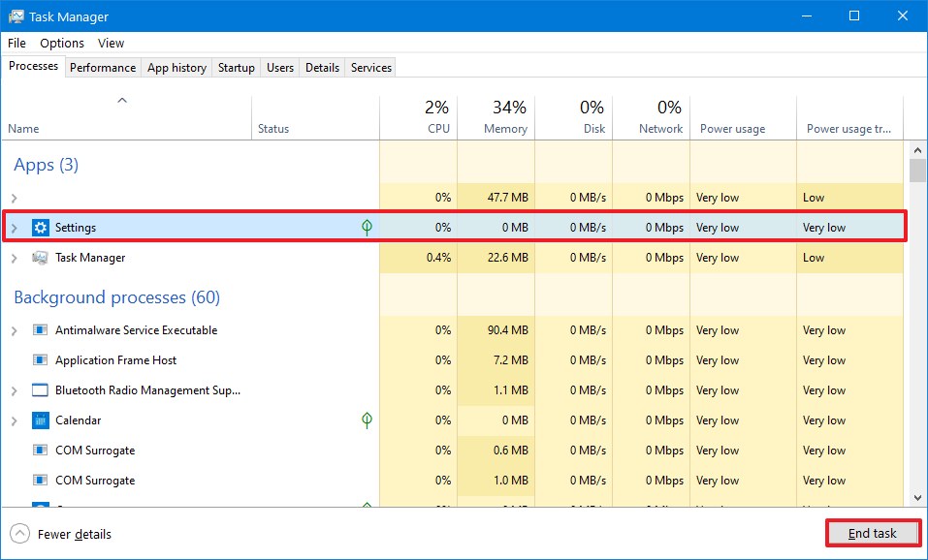Image resolution: width=928 pixels, height=560 pixels.
Task: Expand the Calendar process group
Action: [x=15, y=421]
